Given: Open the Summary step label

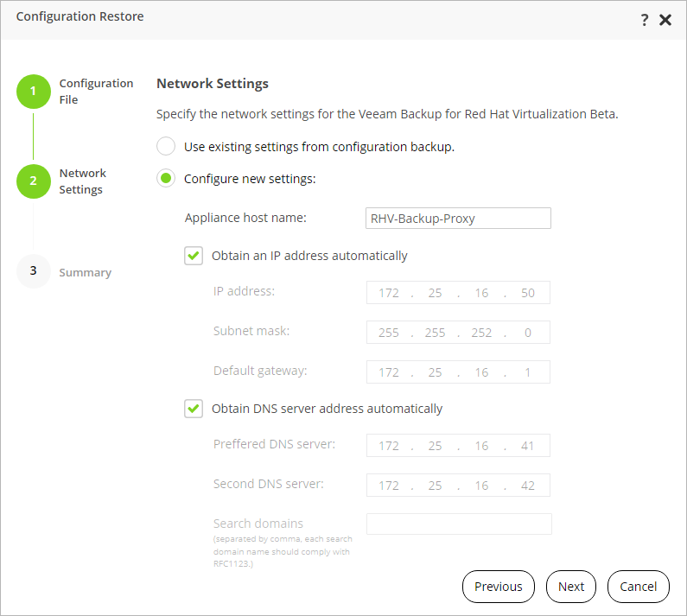Looking at the screenshot, I should point(85,272).
